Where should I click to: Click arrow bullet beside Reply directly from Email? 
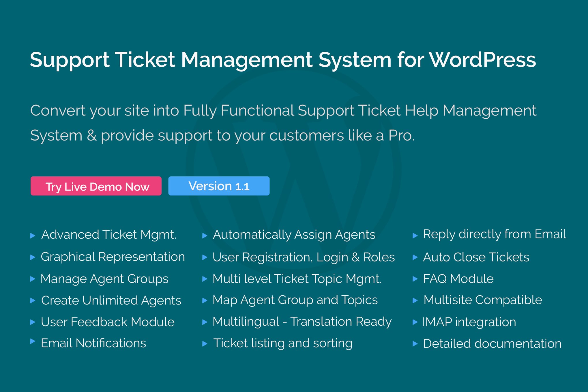point(415,236)
